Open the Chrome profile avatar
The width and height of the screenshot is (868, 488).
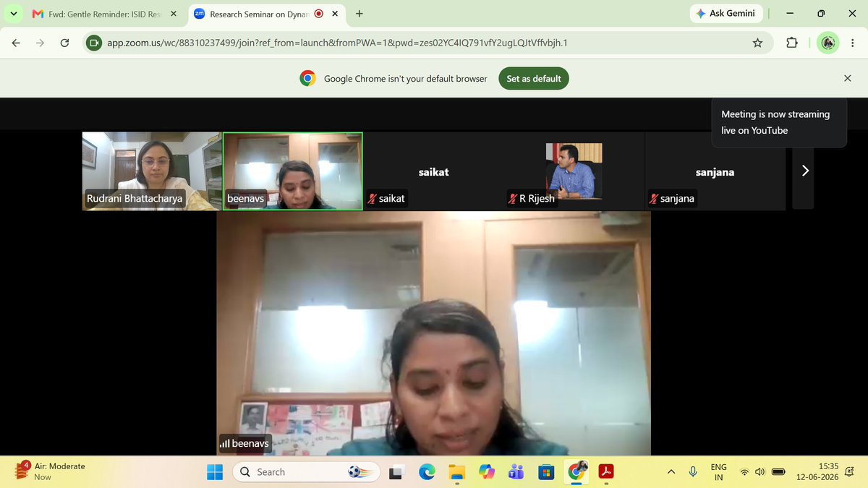point(827,43)
